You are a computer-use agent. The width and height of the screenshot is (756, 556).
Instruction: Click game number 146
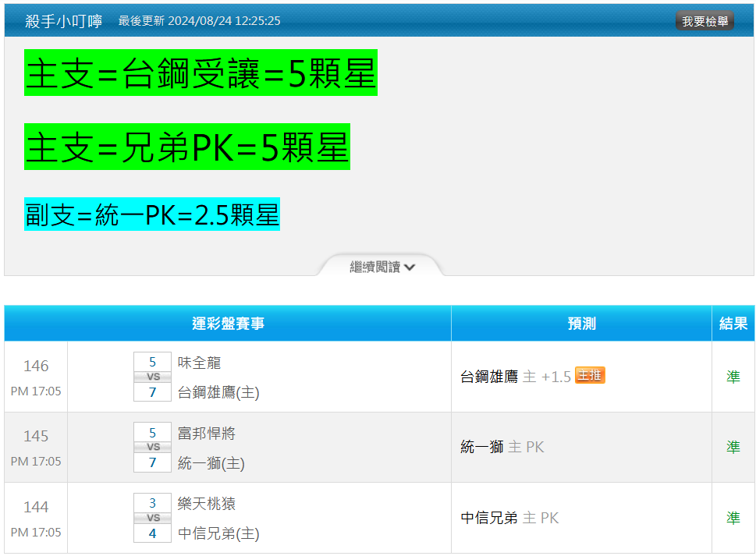(36, 366)
